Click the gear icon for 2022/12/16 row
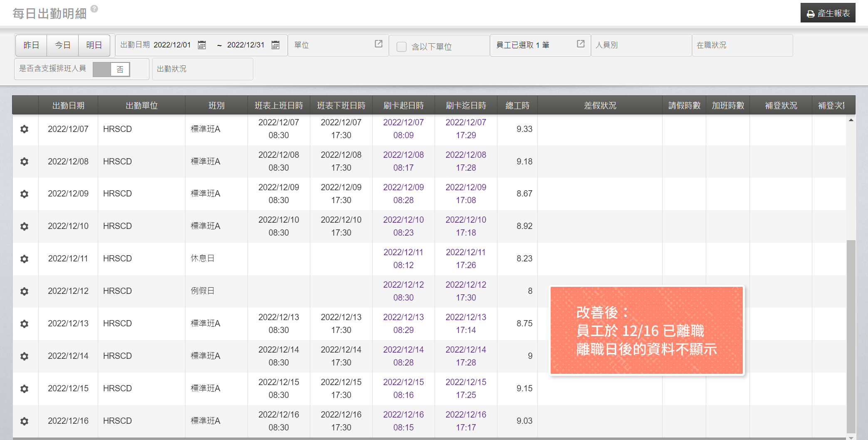The height and width of the screenshot is (440, 868). [x=25, y=421]
